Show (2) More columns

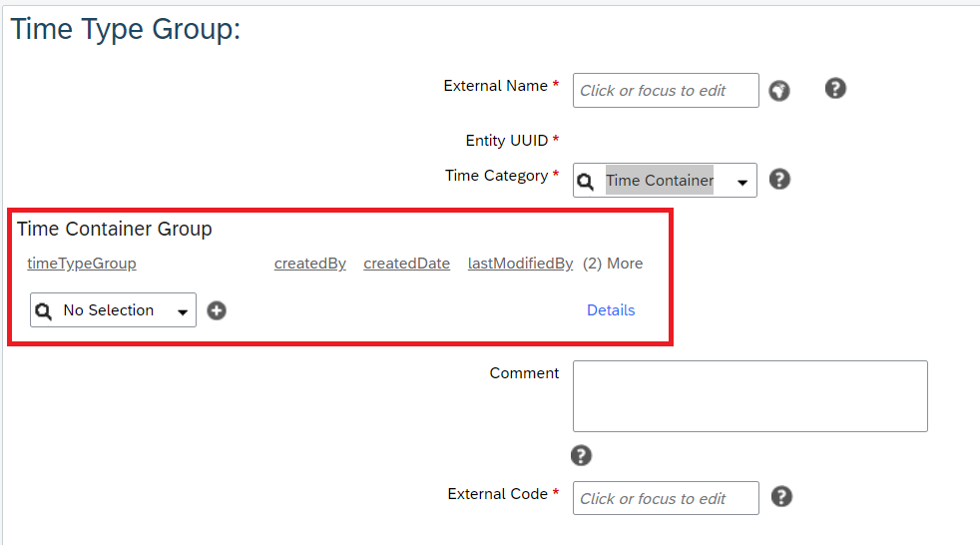613,264
